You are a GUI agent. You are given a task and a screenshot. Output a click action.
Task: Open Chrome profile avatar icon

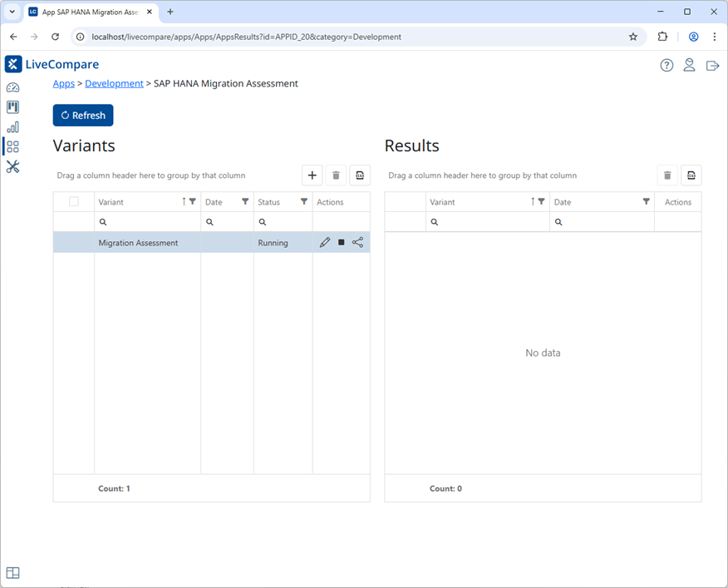pyautogui.click(x=693, y=37)
